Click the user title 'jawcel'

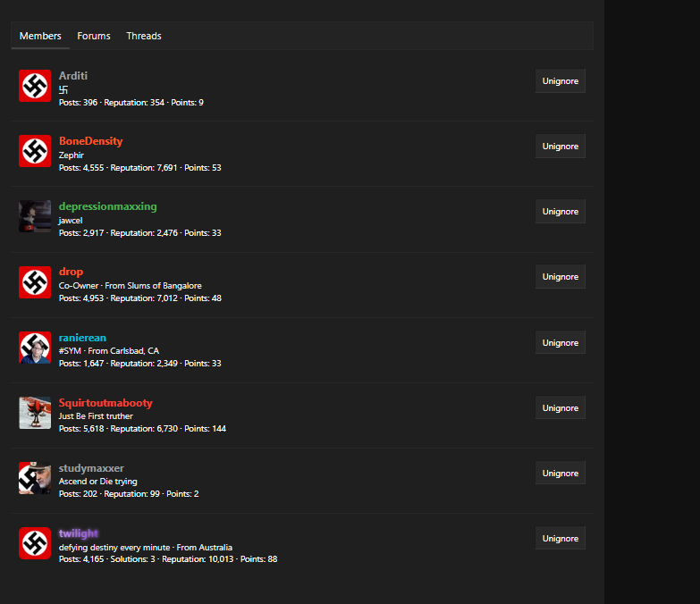(x=71, y=221)
